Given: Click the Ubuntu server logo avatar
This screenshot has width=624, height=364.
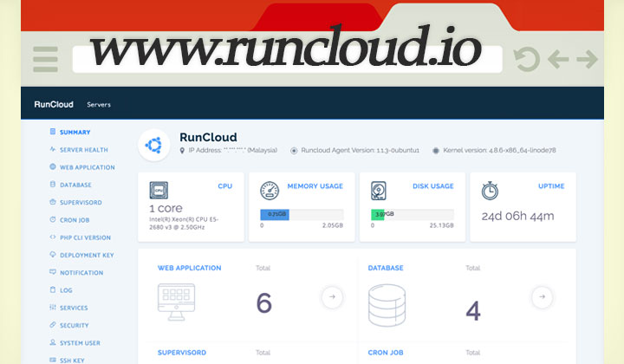Looking at the screenshot, I should [154, 145].
